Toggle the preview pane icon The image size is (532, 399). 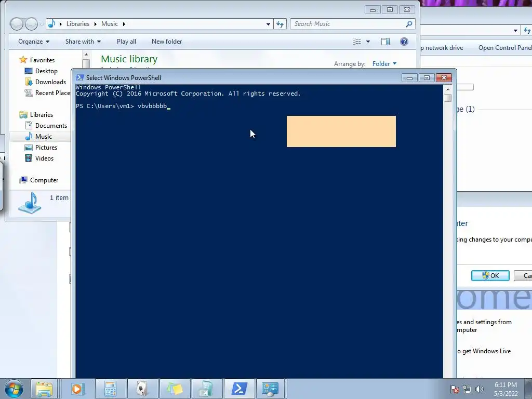[385, 42]
